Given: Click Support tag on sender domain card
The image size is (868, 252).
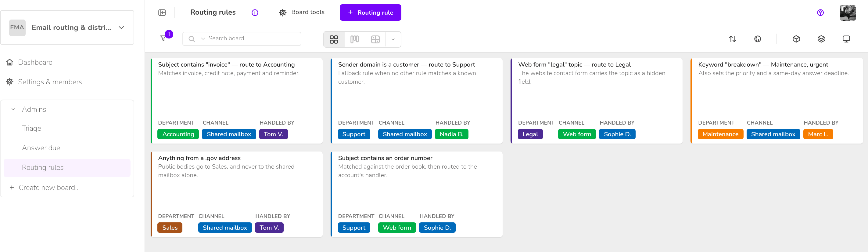Looking at the screenshot, I should click(354, 134).
